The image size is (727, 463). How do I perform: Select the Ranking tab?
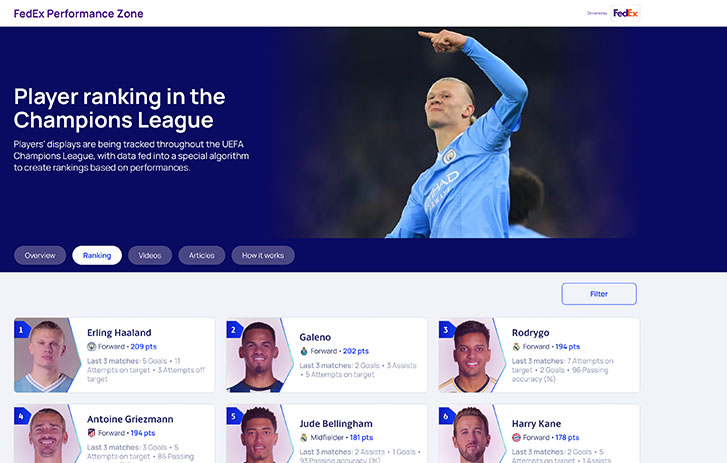pos(97,255)
